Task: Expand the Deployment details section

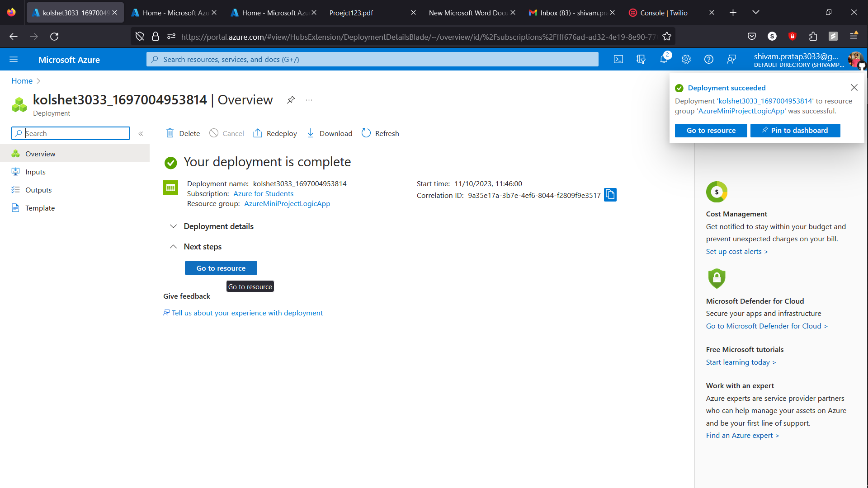Action: (x=173, y=226)
